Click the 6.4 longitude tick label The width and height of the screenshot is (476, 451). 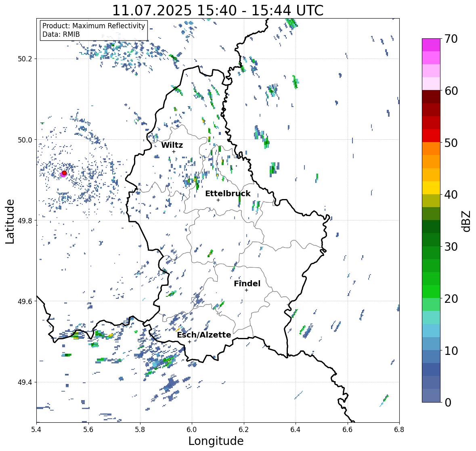[x=296, y=430]
